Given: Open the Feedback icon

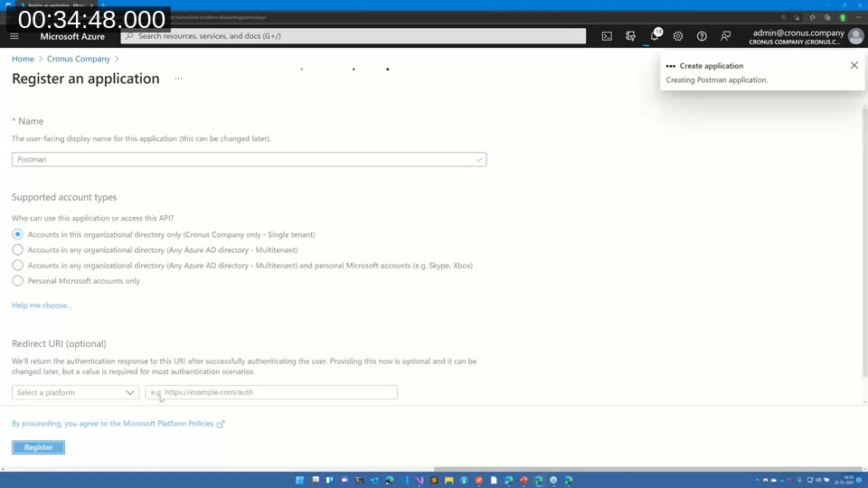Looking at the screenshot, I should pos(725,36).
